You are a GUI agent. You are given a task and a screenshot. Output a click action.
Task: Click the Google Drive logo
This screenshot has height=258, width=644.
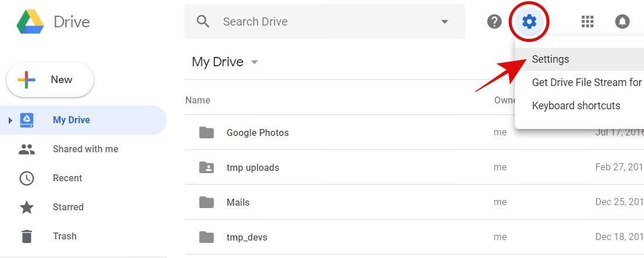30,21
